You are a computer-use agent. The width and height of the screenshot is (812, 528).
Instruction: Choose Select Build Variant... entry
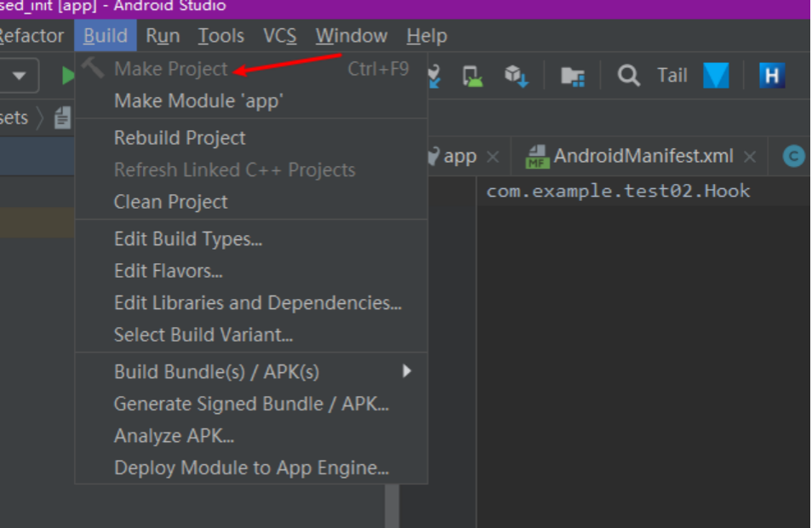(x=251, y=335)
